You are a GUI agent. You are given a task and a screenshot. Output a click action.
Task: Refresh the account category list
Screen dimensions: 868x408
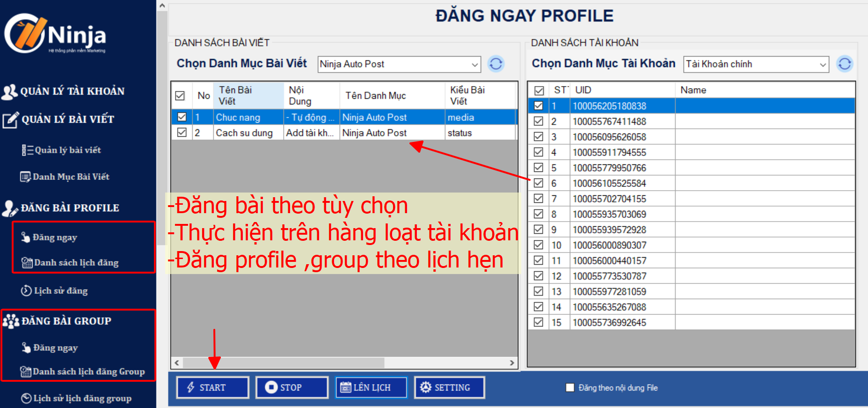tap(845, 64)
